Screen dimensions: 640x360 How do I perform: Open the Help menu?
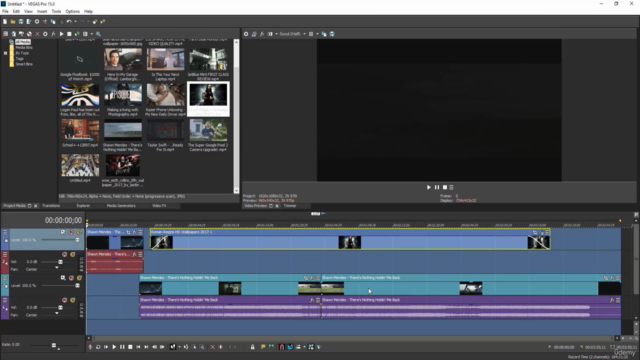click(x=88, y=11)
